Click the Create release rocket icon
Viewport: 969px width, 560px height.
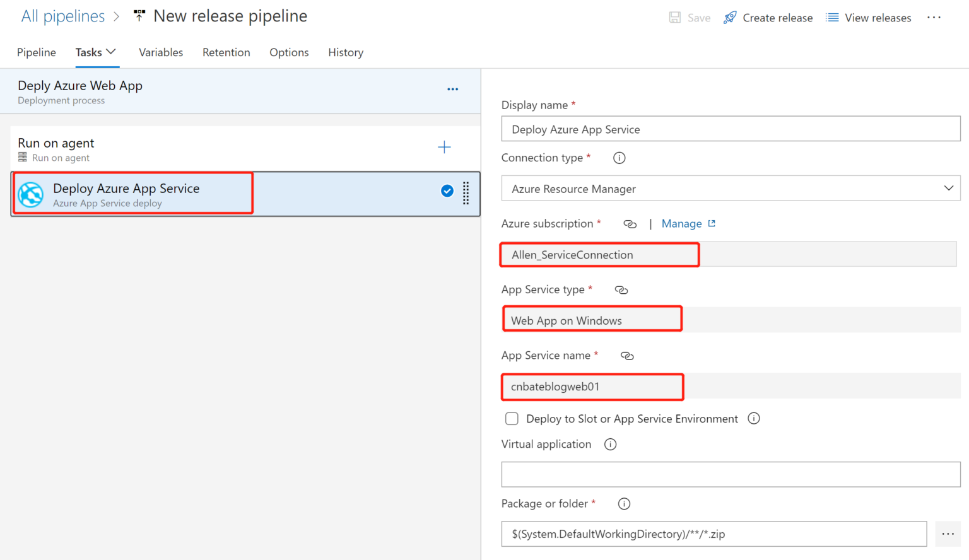coord(730,18)
